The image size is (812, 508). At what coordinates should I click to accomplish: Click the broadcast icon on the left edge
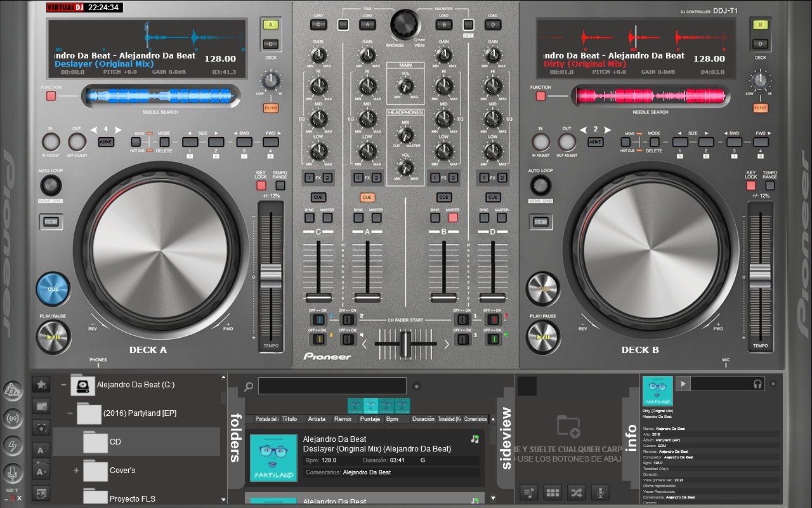pos(13,418)
